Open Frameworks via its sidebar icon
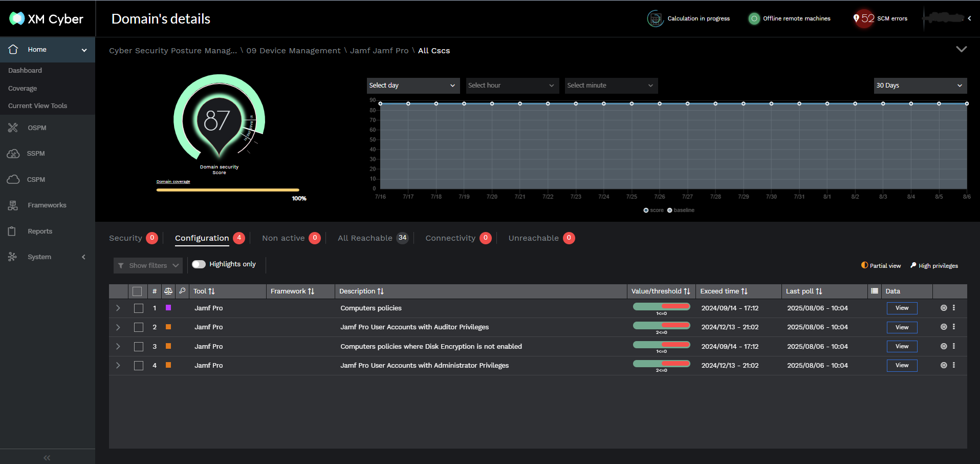 tap(13, 205)
